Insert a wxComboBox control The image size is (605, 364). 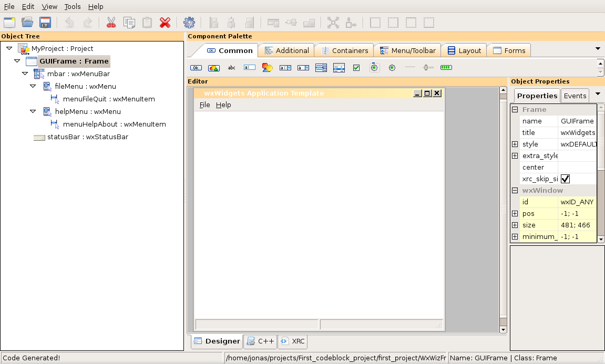point(284,67)
